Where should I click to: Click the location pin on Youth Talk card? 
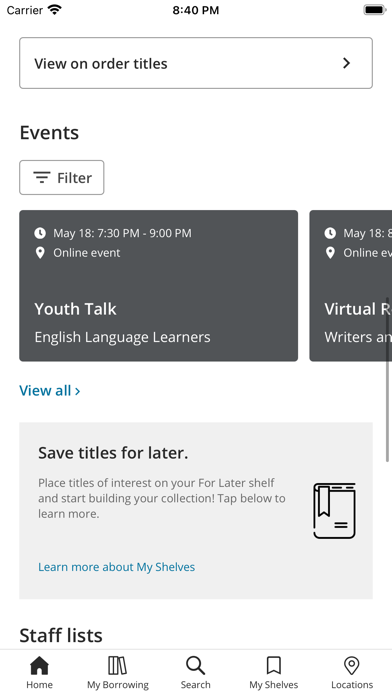pyautogui.click(x=40, y=253)
